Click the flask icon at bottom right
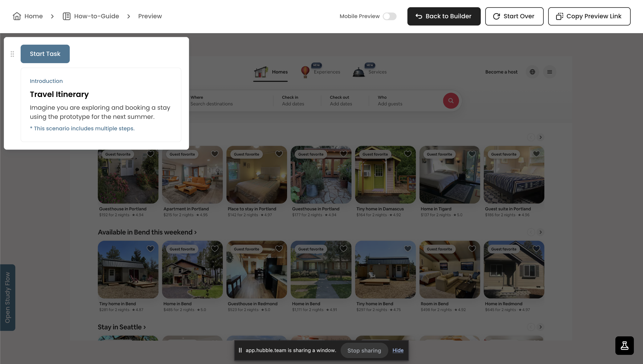The height and width of the screenshot is (364, 643). click(624, 346)
